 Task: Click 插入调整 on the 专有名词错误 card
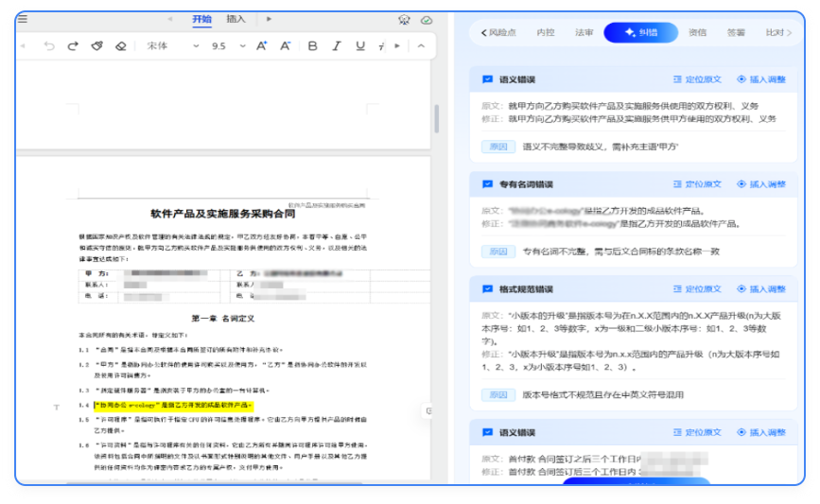(x=761, y=184)
